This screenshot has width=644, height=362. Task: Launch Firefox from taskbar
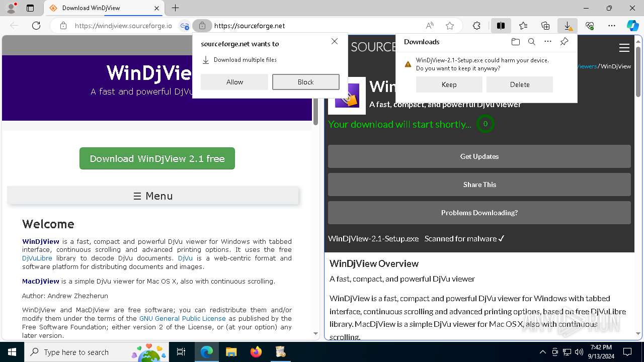click(256, 352)
